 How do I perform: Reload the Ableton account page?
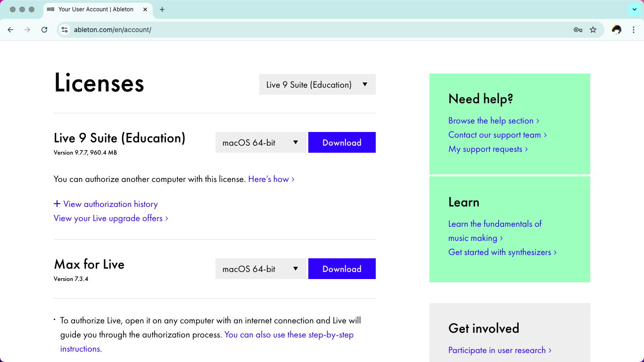(44, 30)
